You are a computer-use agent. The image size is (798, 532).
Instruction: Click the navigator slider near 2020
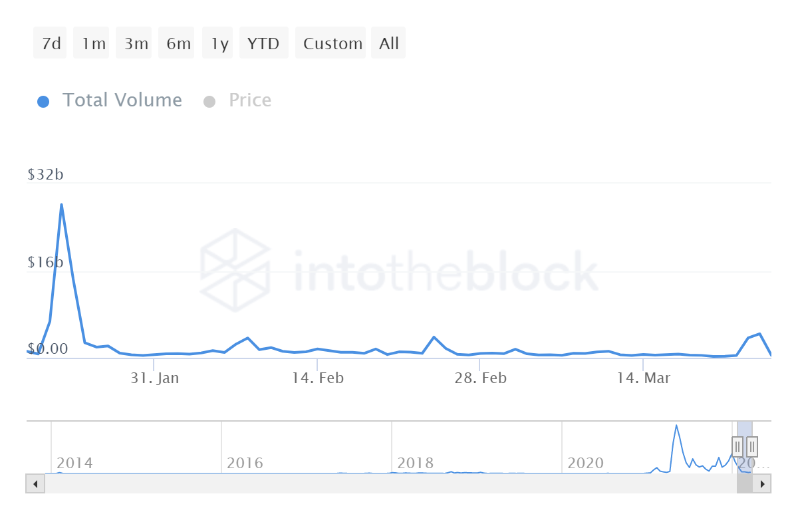point(586,462)
